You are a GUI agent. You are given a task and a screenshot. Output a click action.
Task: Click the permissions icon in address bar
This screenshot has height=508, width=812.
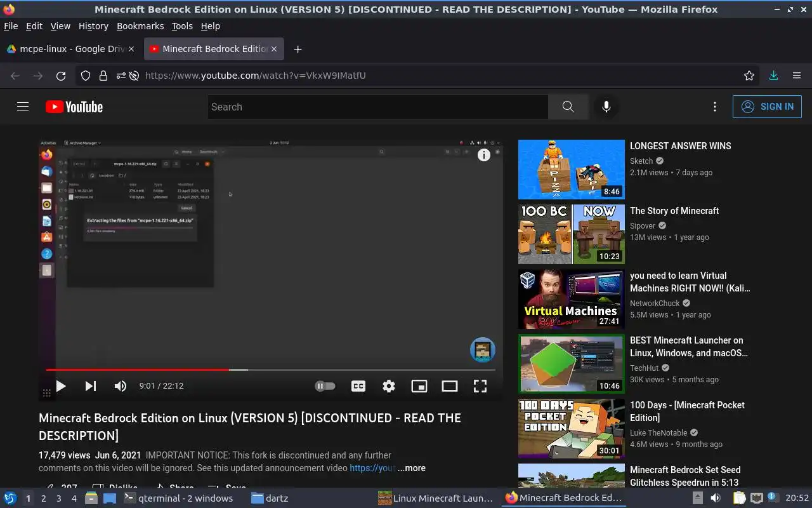click(x=121, y=76)
